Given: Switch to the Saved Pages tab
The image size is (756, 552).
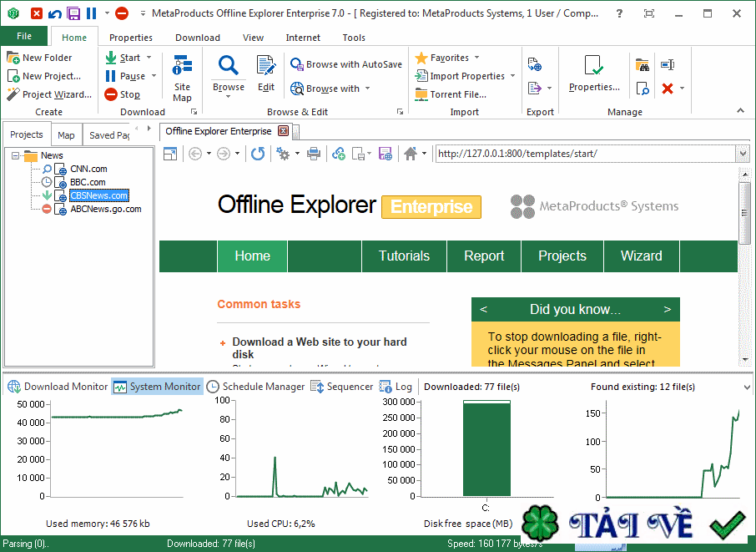Looking at the screenshot, I should 111,134.
